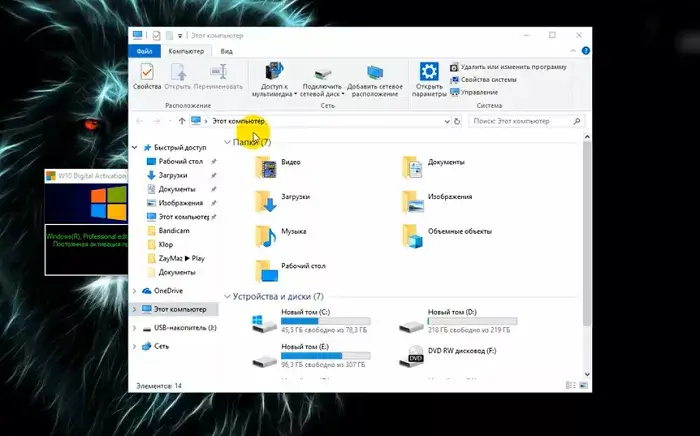Select Изображения in Quick access sidebar

pyautogui.click(x=180, y=203)
